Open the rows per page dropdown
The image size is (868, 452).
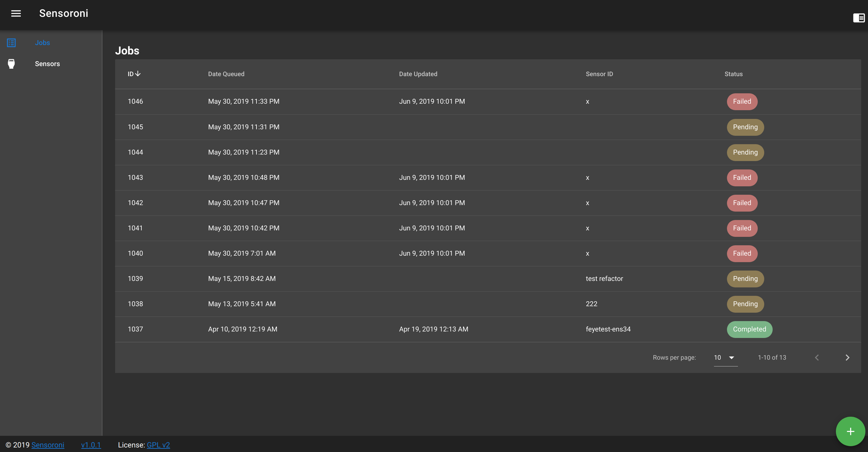pyautogui.click(x=725, y=357)
